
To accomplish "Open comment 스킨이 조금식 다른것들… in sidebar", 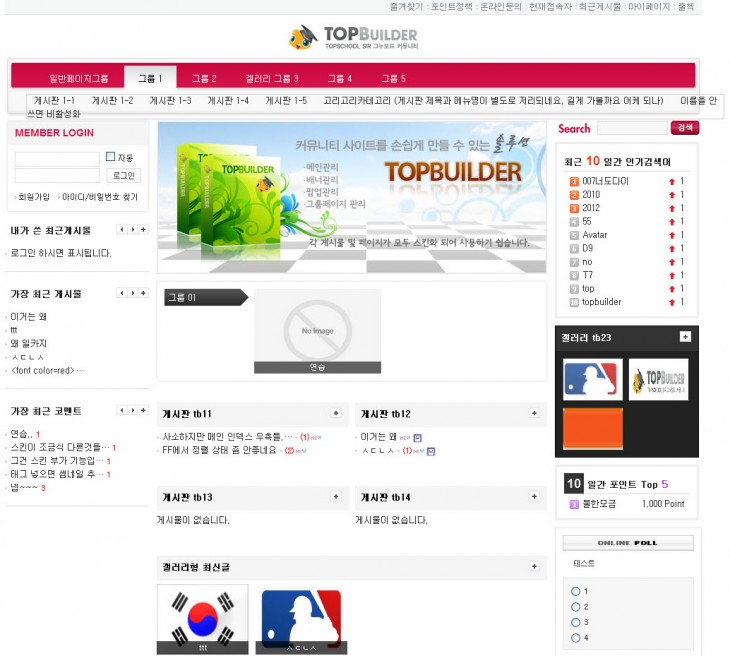I will pos(60,447).
